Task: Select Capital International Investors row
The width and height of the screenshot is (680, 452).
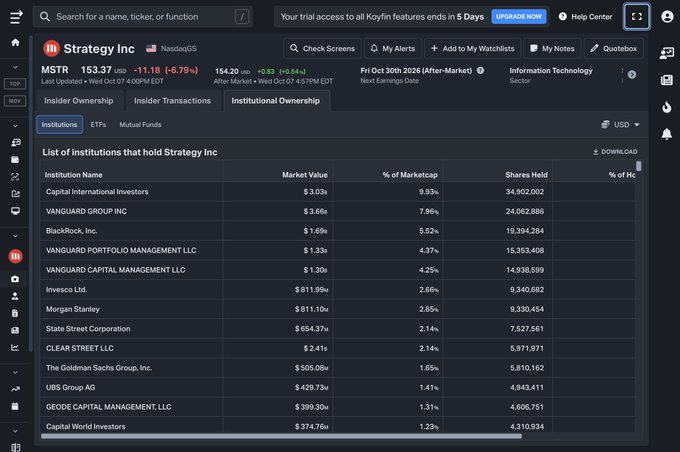Action: [338, 192]
